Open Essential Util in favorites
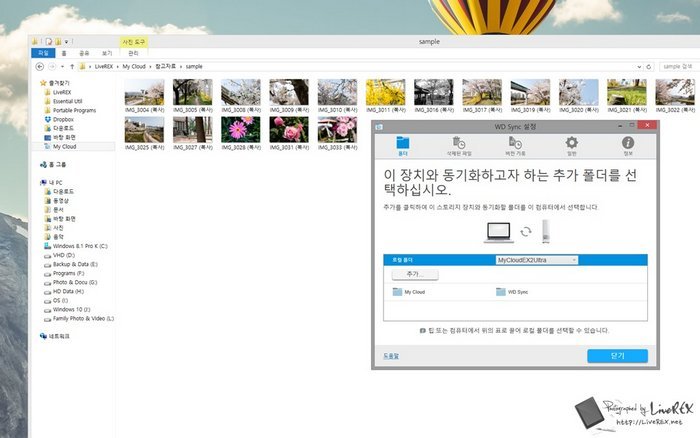 click(x=63, y=101)
